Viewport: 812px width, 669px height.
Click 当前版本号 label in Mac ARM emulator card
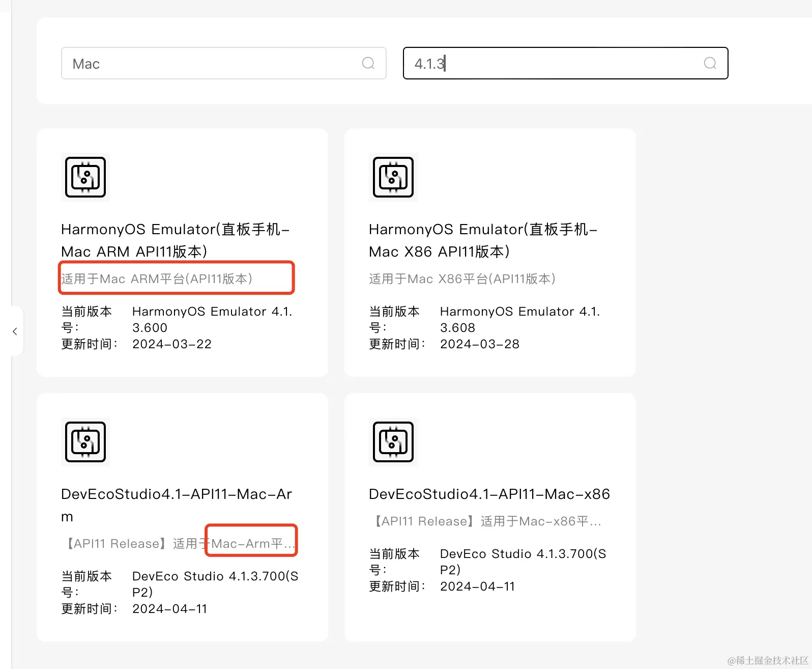coord(86,319)
